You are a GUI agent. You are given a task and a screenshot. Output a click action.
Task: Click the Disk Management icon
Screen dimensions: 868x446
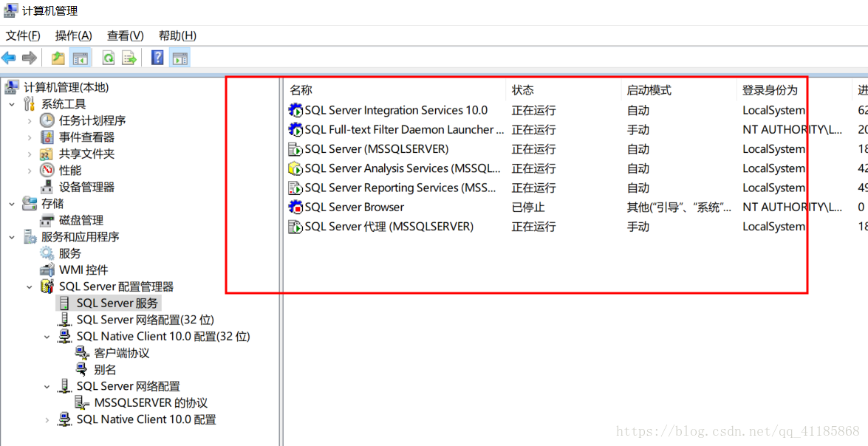pyautogui.click(x=47, y=220)
